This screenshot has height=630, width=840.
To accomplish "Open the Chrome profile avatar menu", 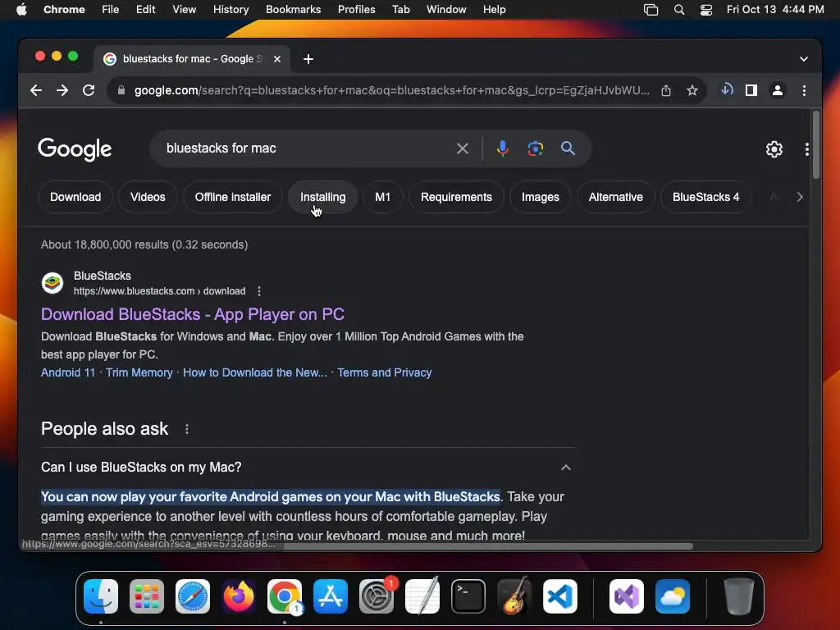I will 778,90.
